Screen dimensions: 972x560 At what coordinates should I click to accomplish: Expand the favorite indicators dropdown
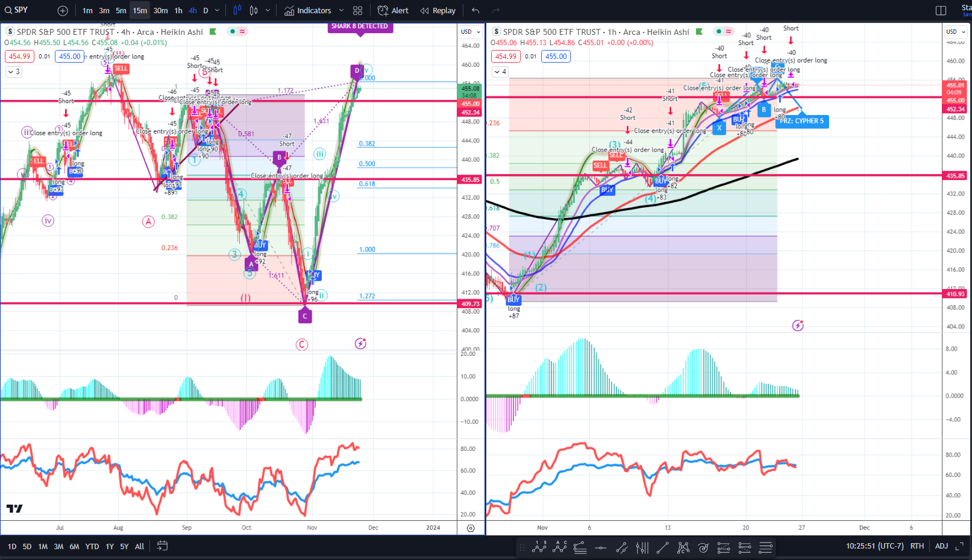coord(341,11)
